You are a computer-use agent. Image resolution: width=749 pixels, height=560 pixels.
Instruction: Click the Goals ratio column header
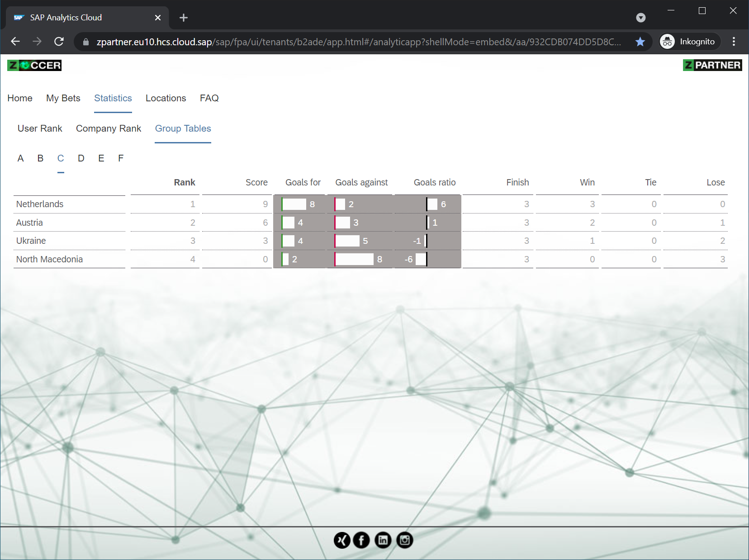tap(434, 182)
